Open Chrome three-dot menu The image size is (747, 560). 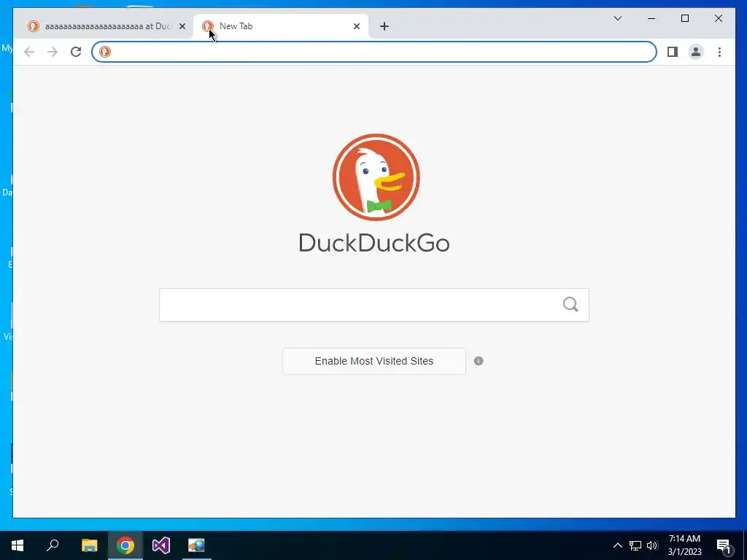[719, 52]
